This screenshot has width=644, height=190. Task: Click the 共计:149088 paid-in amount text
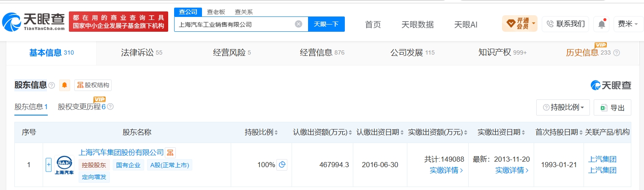tap(444, 159)
